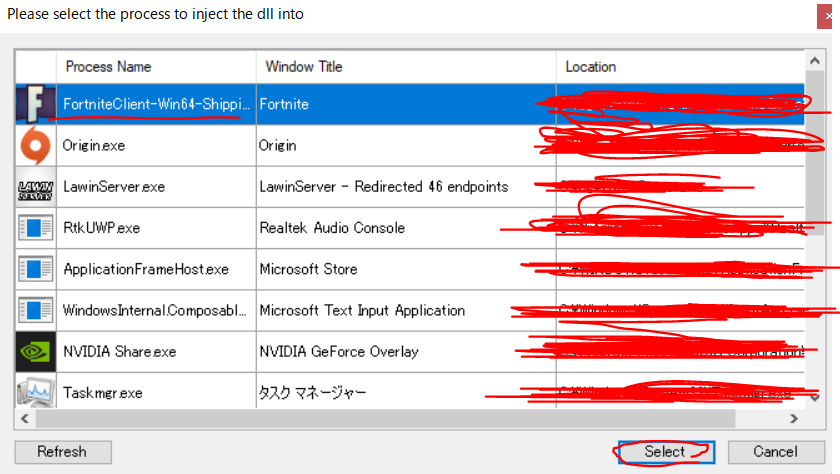This screenshot has width=840, height=474.
Task: Click the Origin.exe orange icon
Action: pos(35,146)
